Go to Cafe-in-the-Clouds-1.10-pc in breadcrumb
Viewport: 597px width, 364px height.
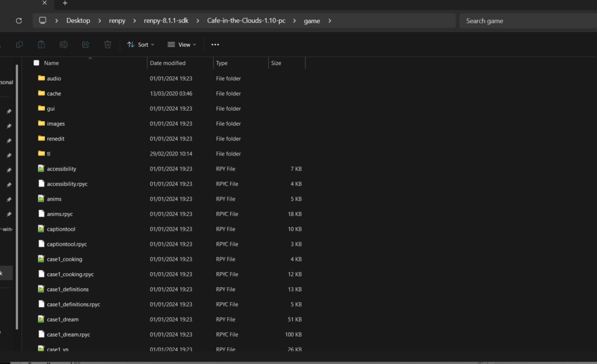246,20
